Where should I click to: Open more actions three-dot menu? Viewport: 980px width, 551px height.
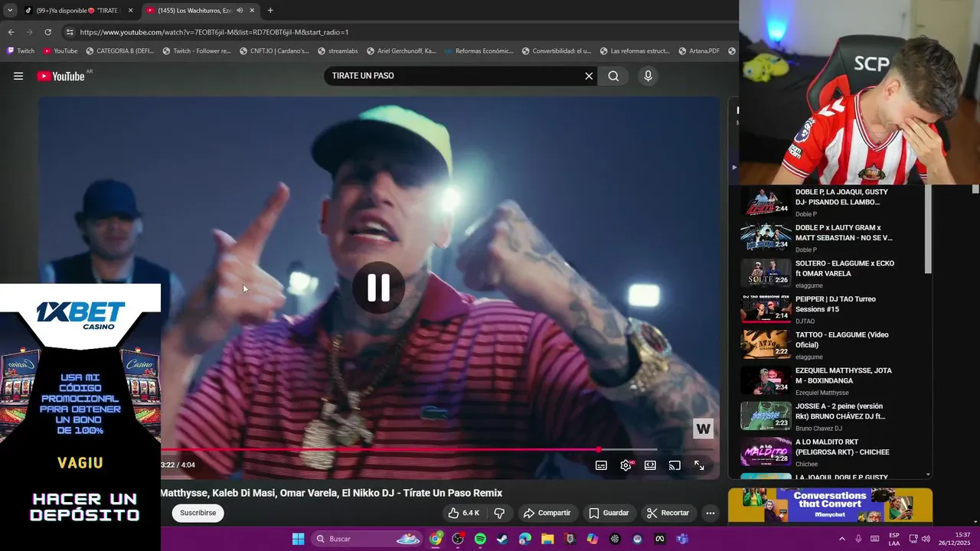click(x=710, y=513)
